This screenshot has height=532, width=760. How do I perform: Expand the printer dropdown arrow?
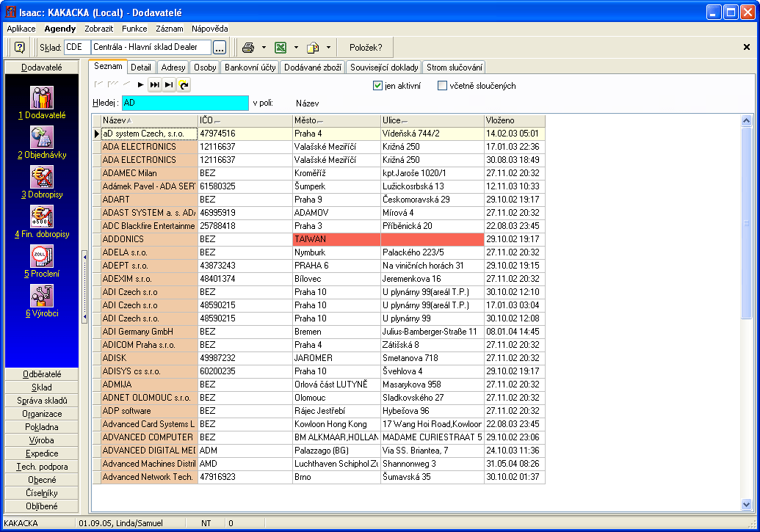pyautogui.click(x=264, y=47)
